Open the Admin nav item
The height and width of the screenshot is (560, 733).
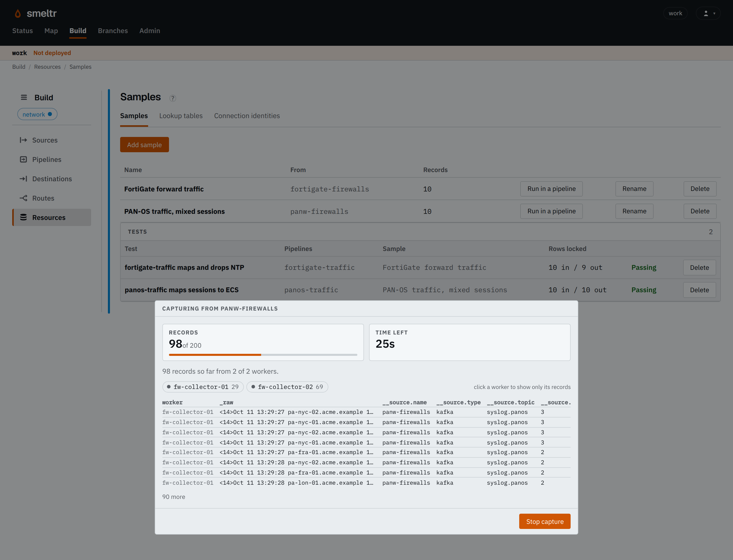pyautogui.click(x=150, y=31)
